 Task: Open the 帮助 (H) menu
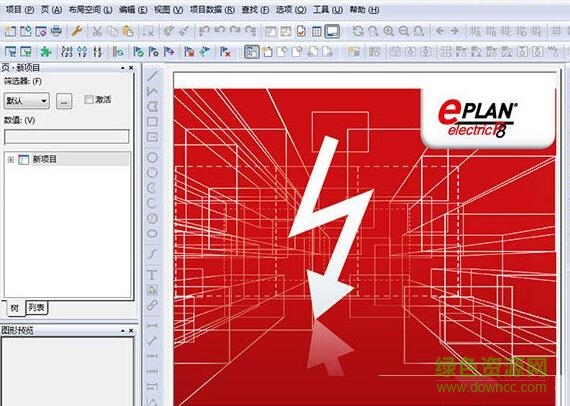tap(364, 10)
